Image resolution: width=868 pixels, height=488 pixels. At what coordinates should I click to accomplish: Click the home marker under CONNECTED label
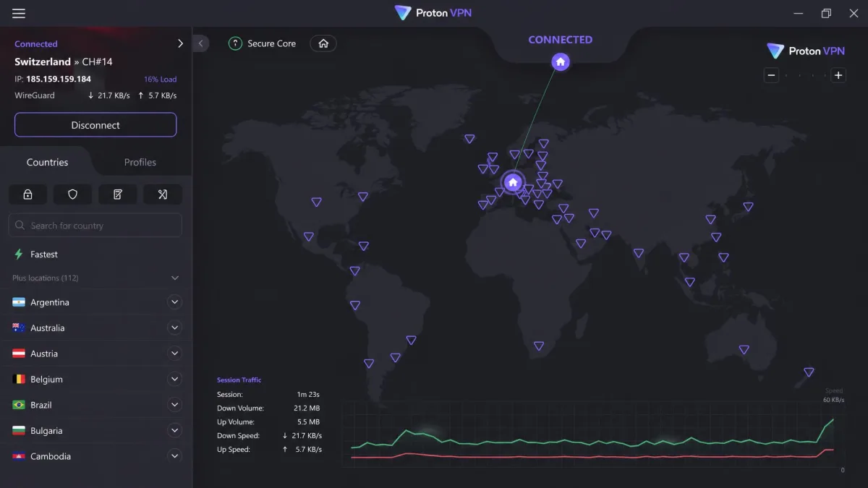(x=561, y=62)
